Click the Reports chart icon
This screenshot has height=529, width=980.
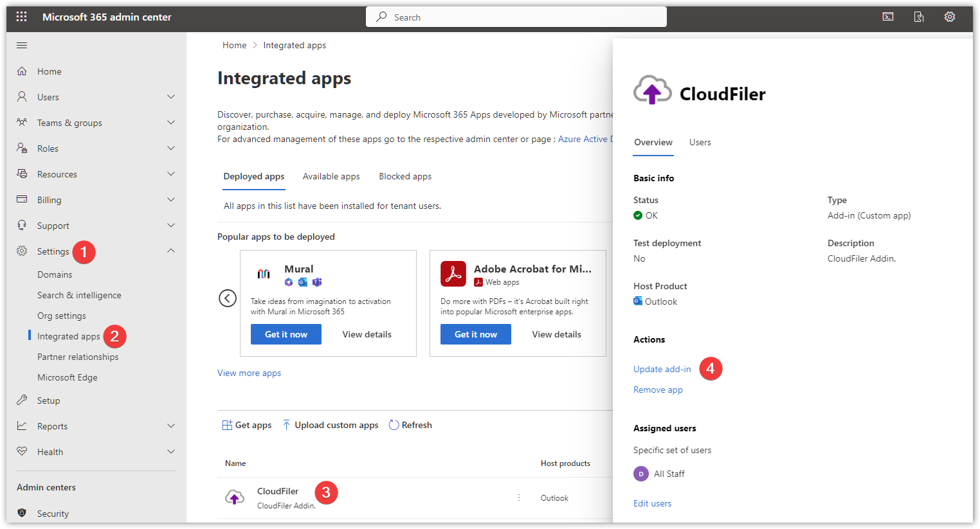22,426
